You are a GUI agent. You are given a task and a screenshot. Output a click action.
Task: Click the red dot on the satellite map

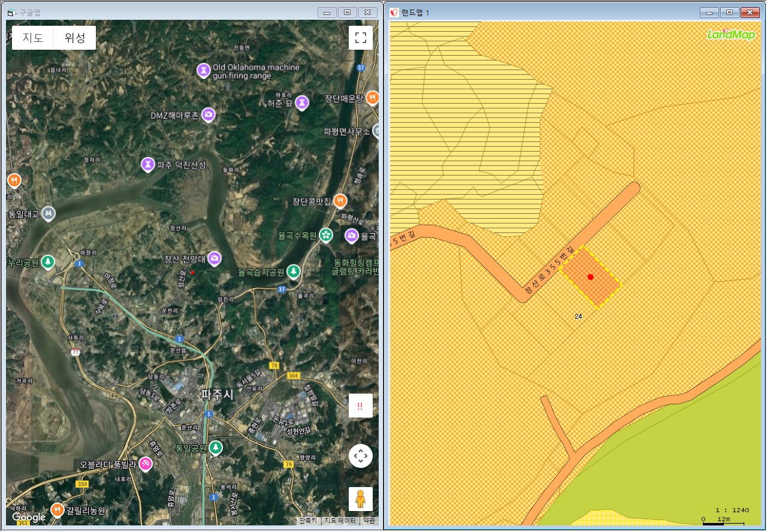(x=192, y=272)
